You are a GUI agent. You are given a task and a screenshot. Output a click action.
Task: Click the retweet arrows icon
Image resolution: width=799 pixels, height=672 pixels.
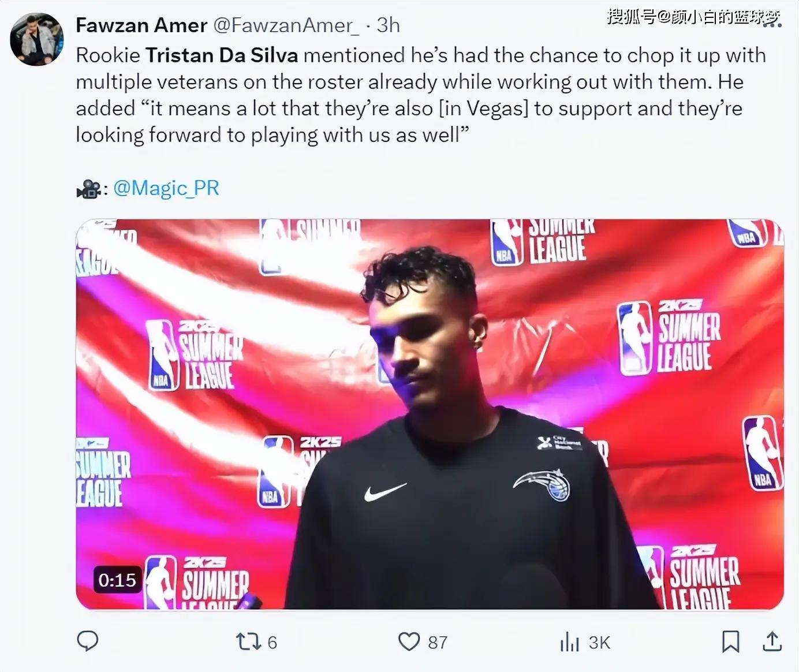249,642
